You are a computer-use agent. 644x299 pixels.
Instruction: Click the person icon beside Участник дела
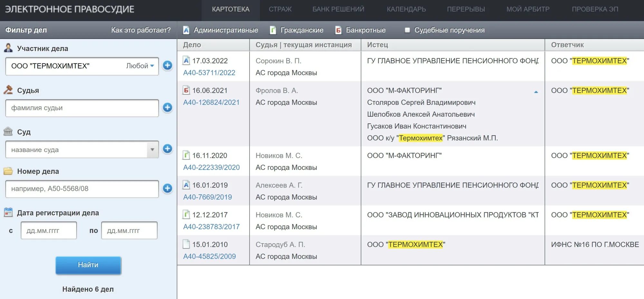tap(8, 48)
